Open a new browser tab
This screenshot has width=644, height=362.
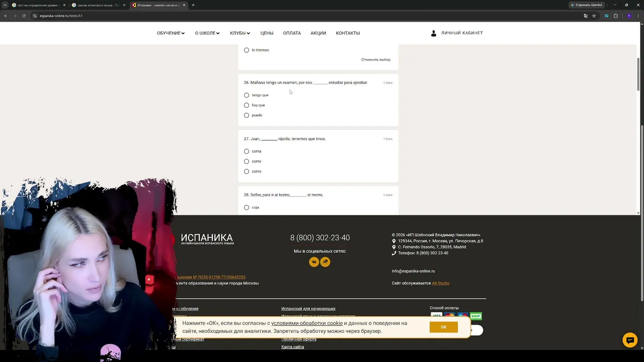tap(193, 5)
